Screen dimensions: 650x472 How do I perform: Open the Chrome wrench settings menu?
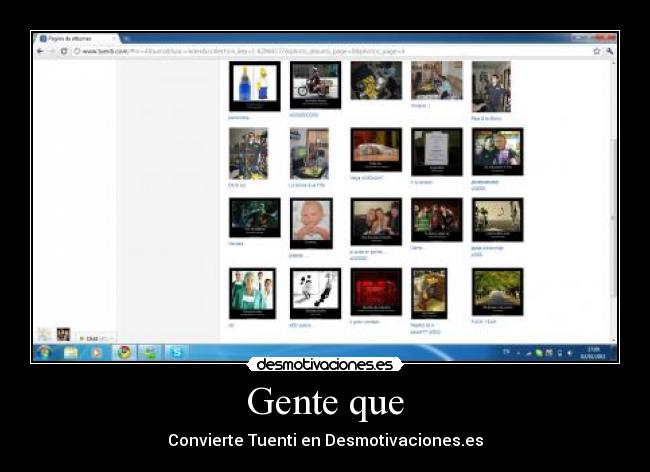(x=609, y=51)
